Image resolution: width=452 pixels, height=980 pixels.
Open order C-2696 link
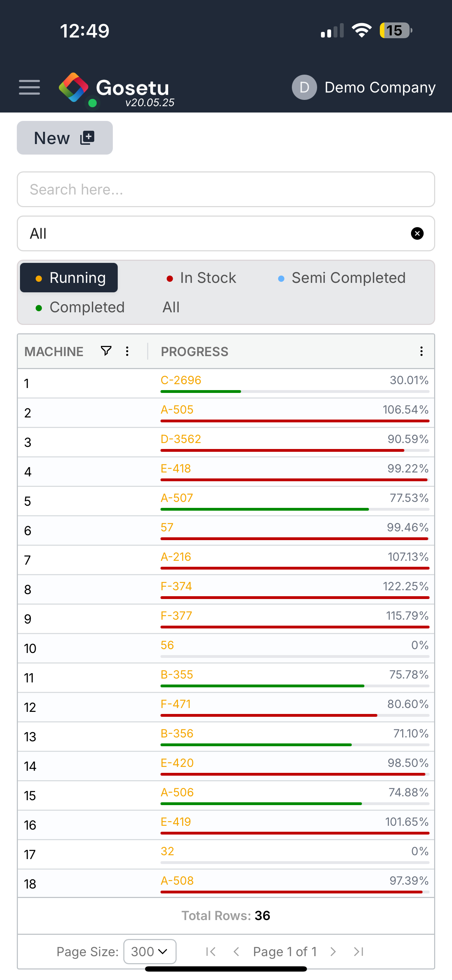pos(181,380)
